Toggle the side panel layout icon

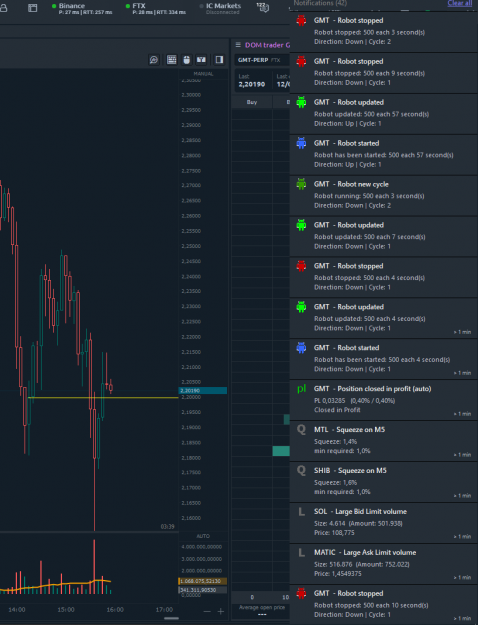pos(219,60)
